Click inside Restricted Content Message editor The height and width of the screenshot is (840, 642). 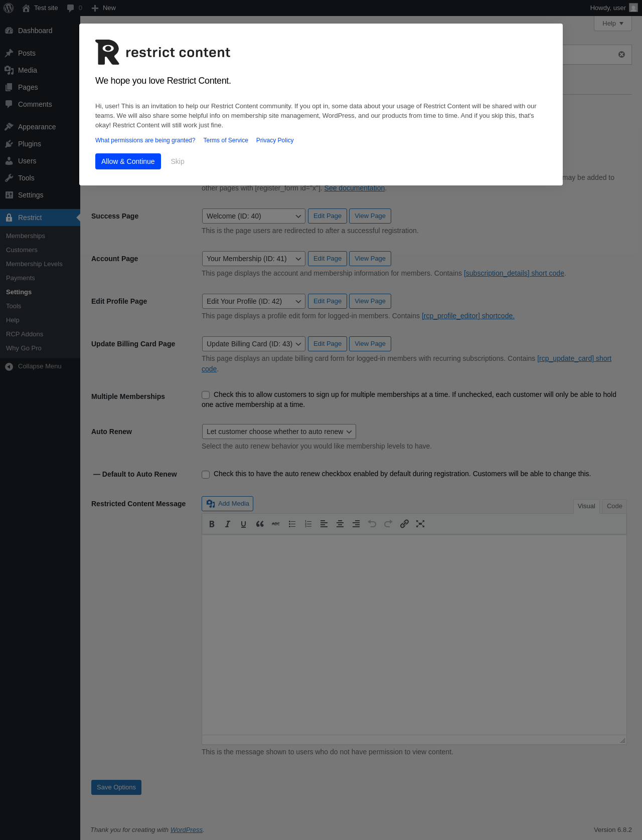tap(414, 635)
